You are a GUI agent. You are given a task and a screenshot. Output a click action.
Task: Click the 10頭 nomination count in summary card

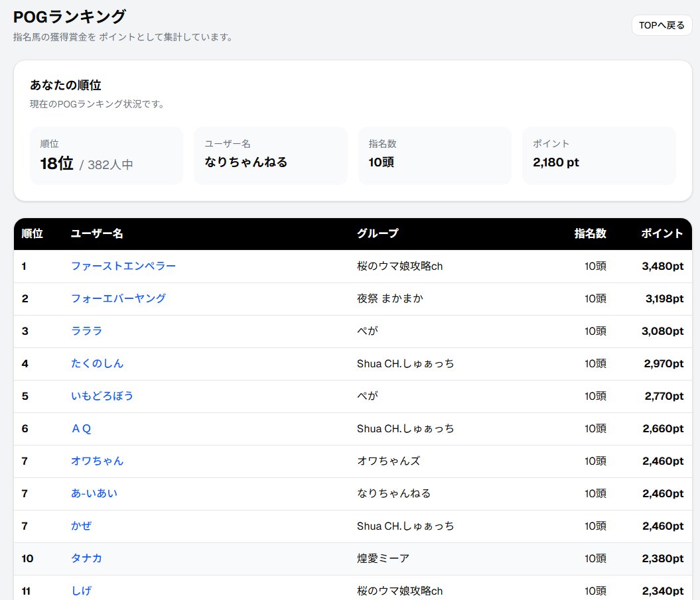(x=382, y=162)
